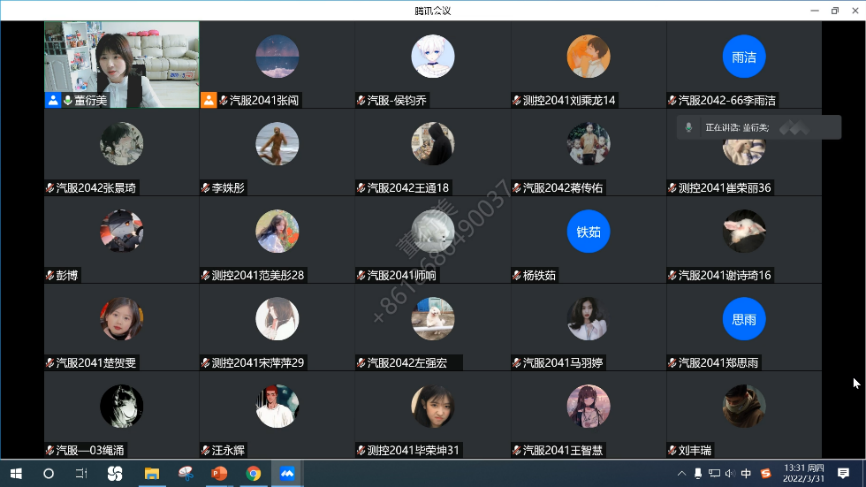Viewport: 866px width, 487px height.
Task: Select the blue 思雨 avatar of 汽服2041郑思雨
Action: coord(744,320)
